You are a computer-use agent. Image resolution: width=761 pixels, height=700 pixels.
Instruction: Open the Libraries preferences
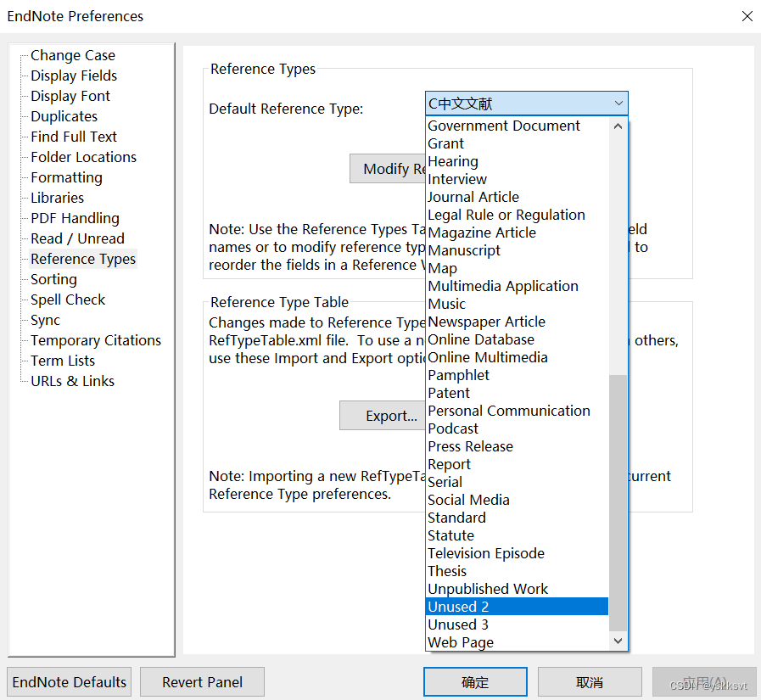click(x=58, y=198)
